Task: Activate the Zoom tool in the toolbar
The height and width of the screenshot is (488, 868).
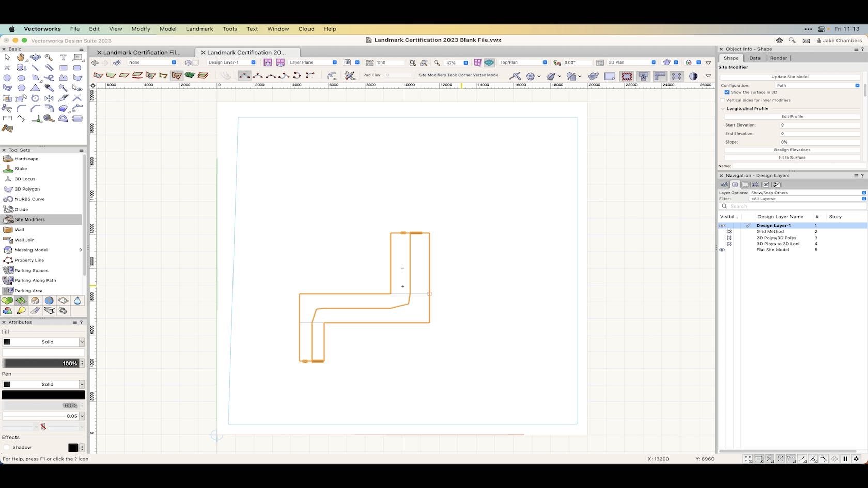Action: coord(49,57)
